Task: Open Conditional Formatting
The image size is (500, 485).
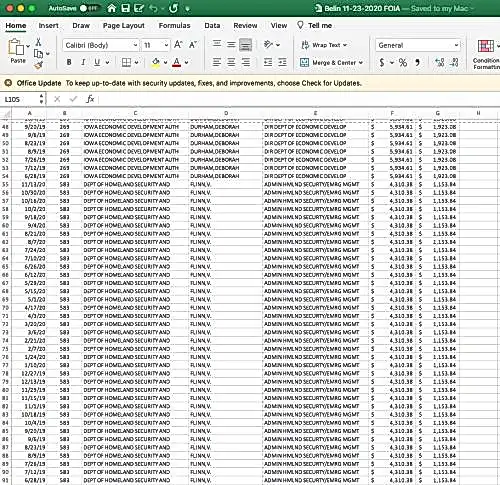Action: click(486, 54)
